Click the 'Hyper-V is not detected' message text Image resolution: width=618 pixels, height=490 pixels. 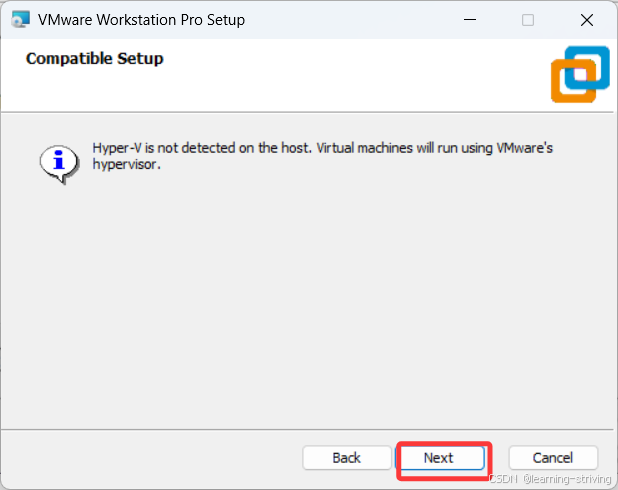click(x=322, y=156)
